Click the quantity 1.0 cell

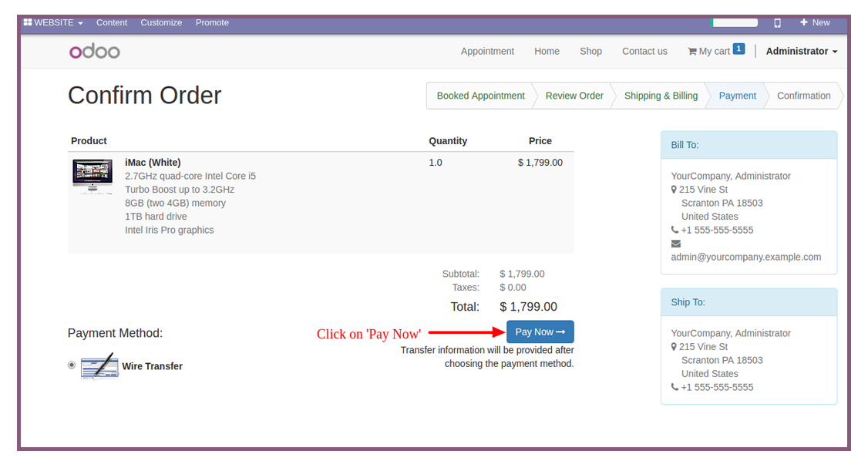435,162
